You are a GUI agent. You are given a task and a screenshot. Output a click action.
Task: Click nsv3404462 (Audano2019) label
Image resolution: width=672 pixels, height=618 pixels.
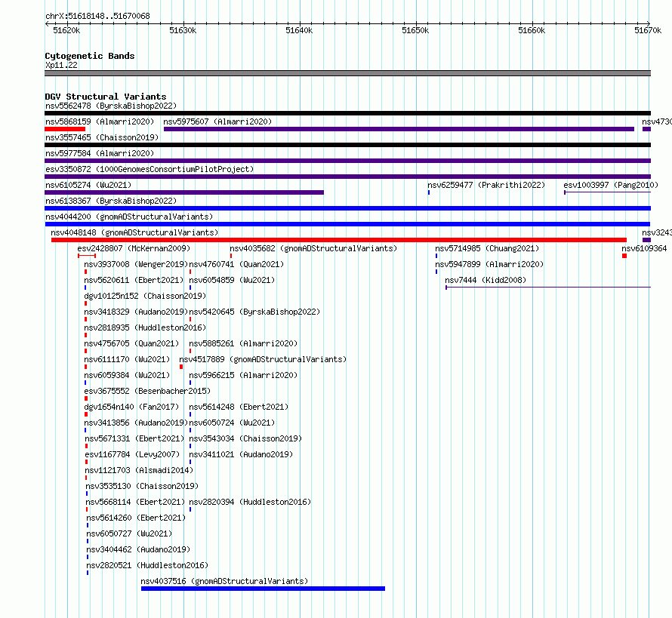pyautogui.click(x=138, y=549)
